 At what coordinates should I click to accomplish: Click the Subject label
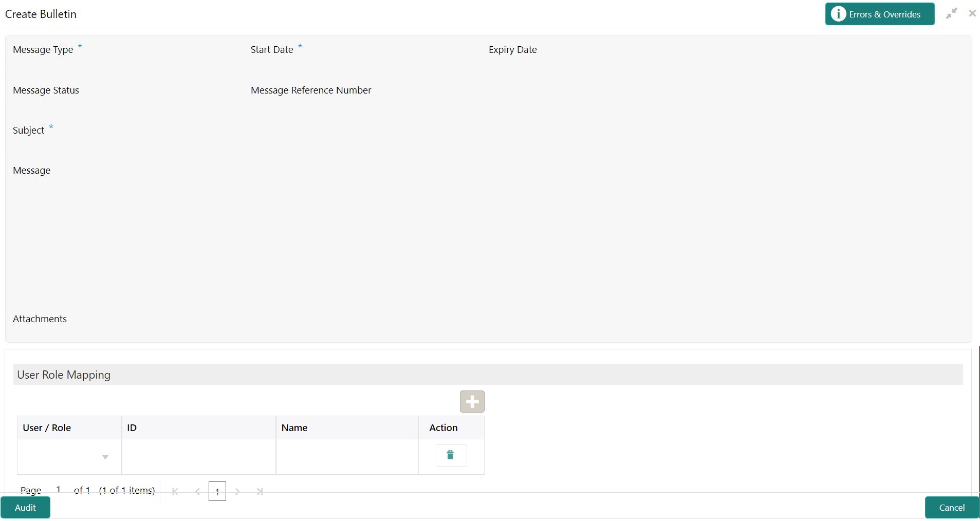(x=29, y=131)
